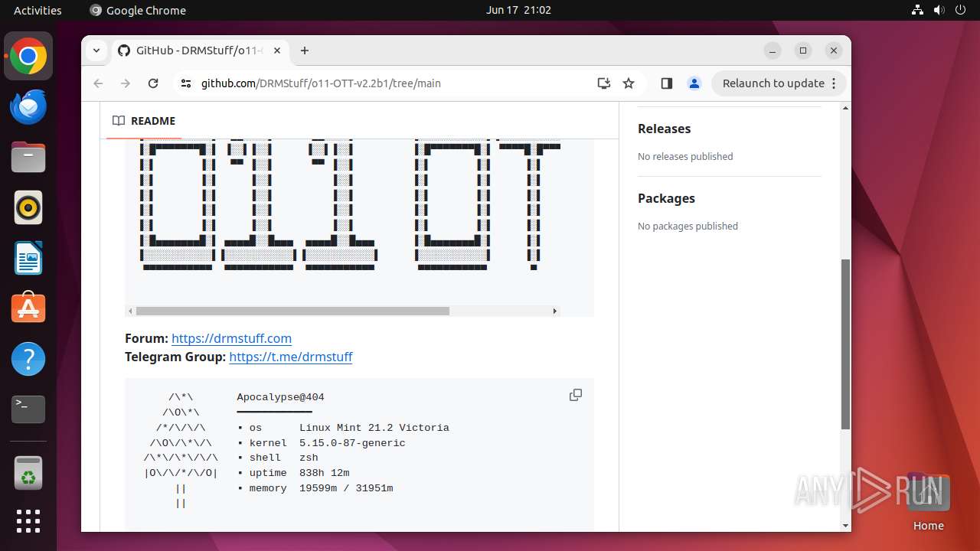Open the network status icon in top bar

coord(918,10)
